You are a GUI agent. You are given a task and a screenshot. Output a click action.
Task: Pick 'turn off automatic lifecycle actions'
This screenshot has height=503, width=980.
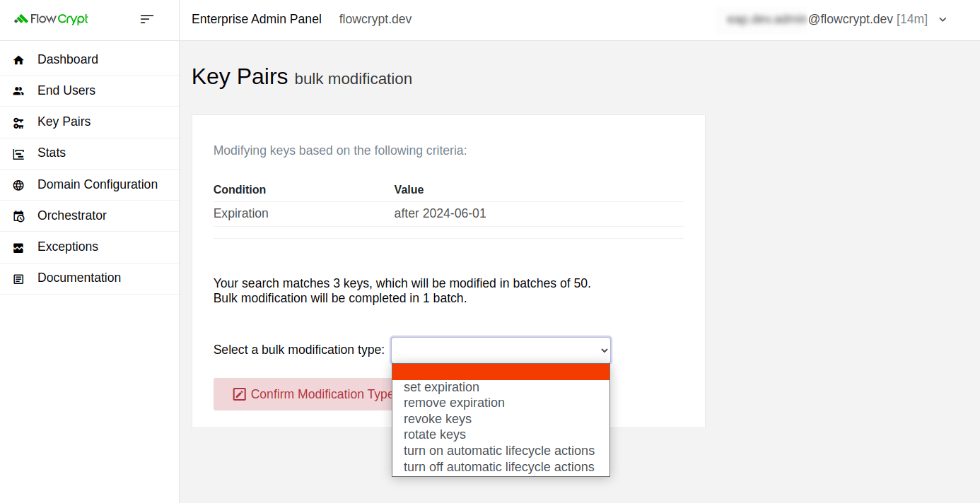[501, 467]
